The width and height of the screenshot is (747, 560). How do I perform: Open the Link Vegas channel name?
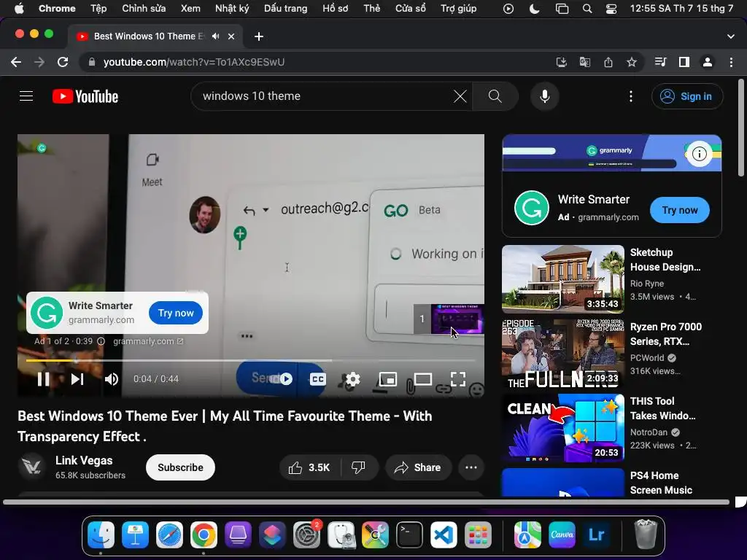pyautogui.click(x=84, y=461)
